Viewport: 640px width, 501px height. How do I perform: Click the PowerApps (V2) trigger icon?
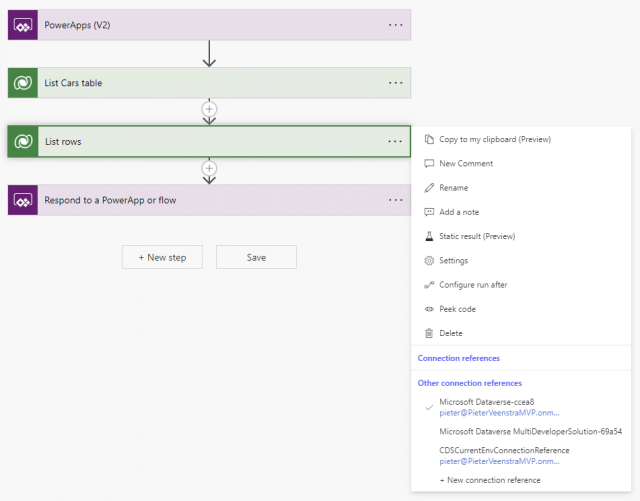[x=23, y=25]
